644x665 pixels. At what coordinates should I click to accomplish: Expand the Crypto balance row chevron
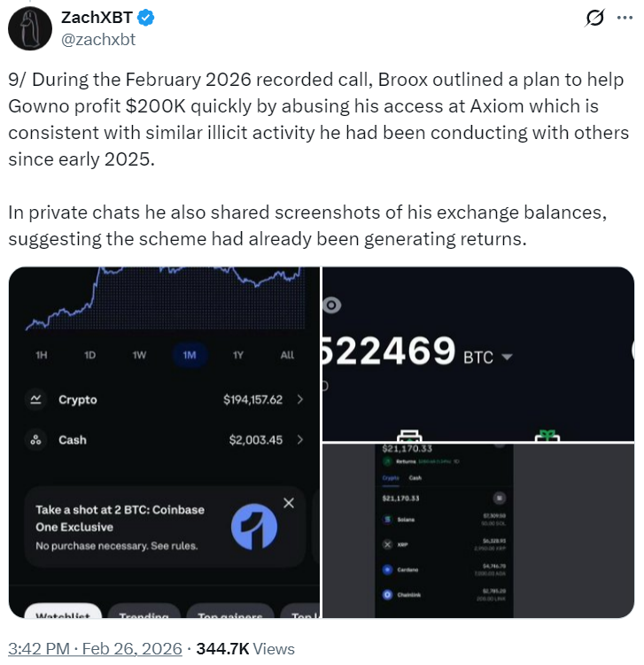[299, 400]
